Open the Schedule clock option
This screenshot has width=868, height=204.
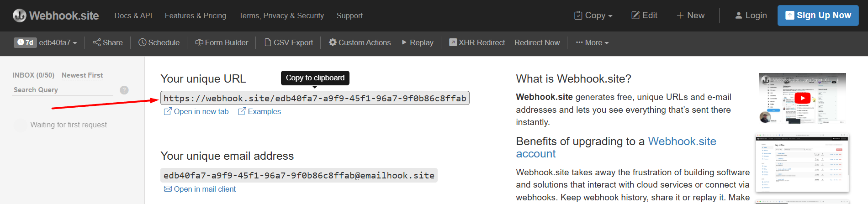point(159,42)
